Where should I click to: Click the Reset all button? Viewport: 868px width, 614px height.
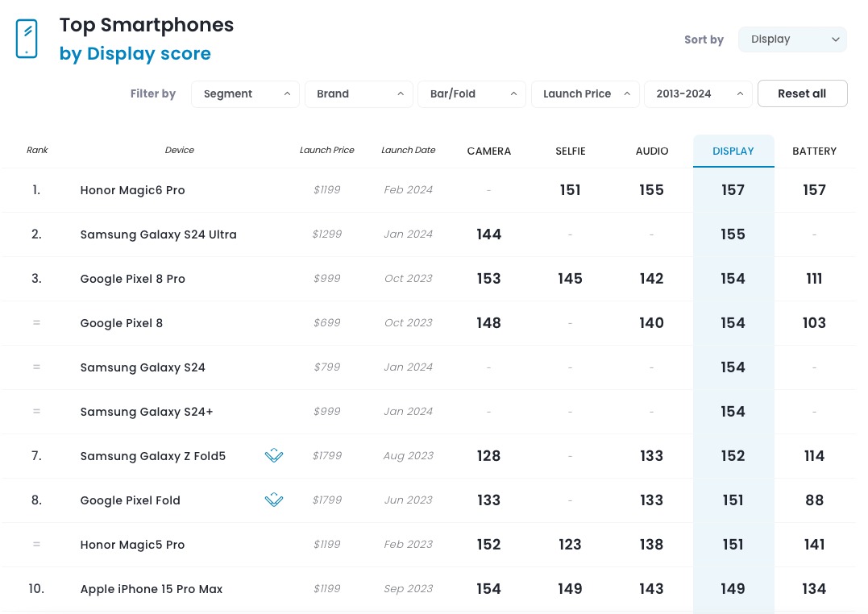tap(802, 93)
